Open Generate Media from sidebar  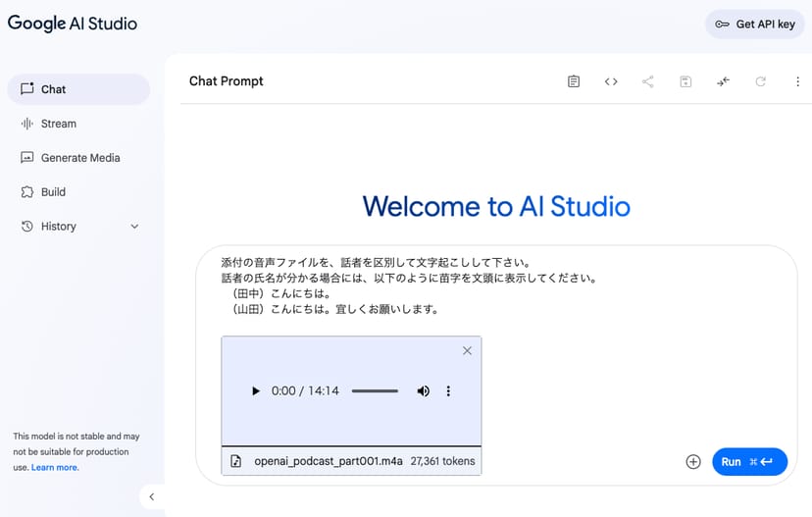[x=79, y=158]
